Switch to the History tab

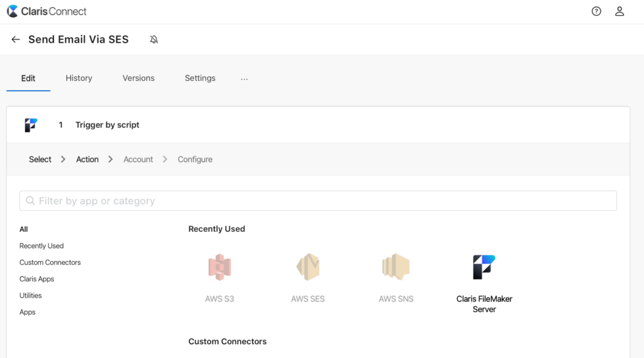pos(79,78)
